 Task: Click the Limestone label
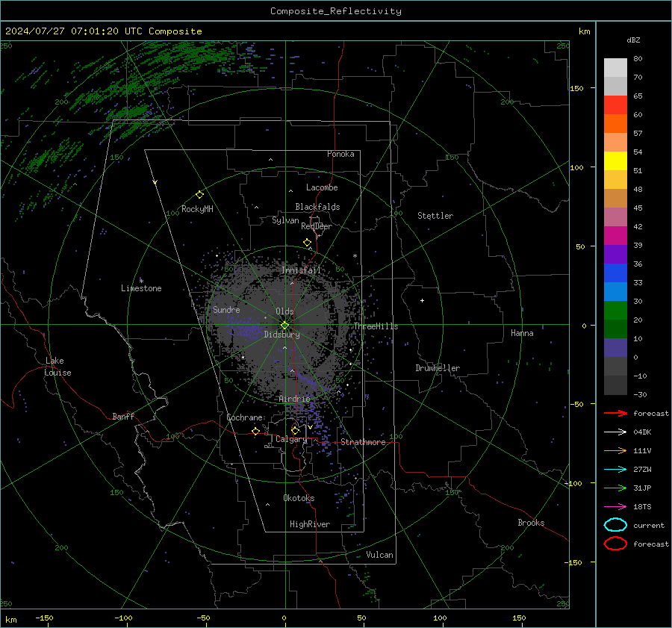141,288
